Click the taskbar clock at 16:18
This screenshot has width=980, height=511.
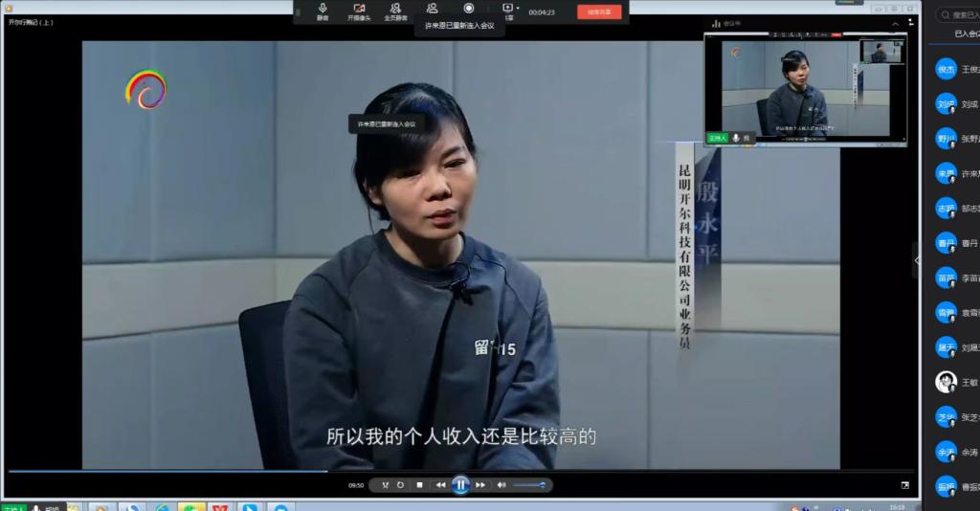tap(898, 507)
